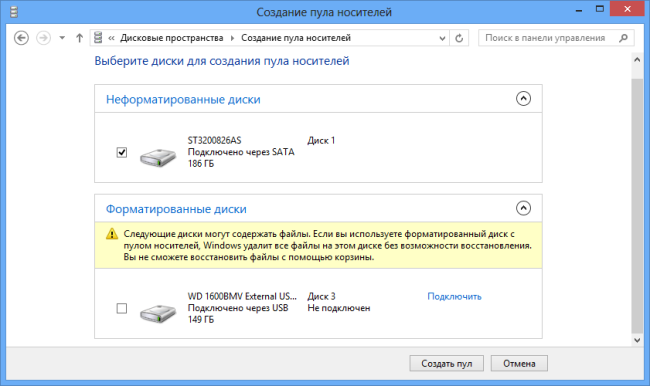Close the window with the red X

pyautogui.click(x=627, y=9)
